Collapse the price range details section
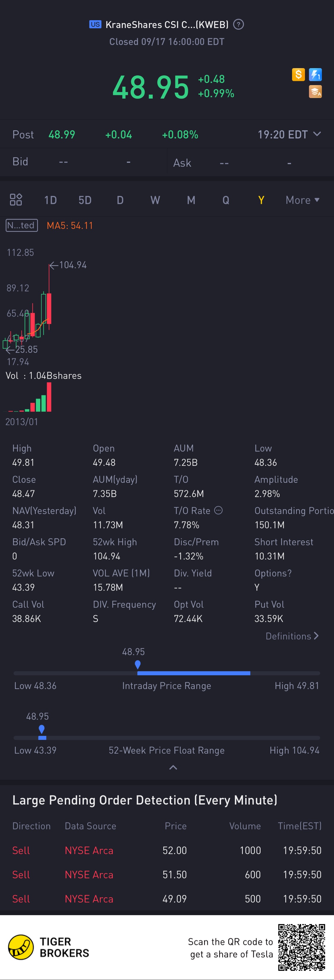 coord(173,767)
